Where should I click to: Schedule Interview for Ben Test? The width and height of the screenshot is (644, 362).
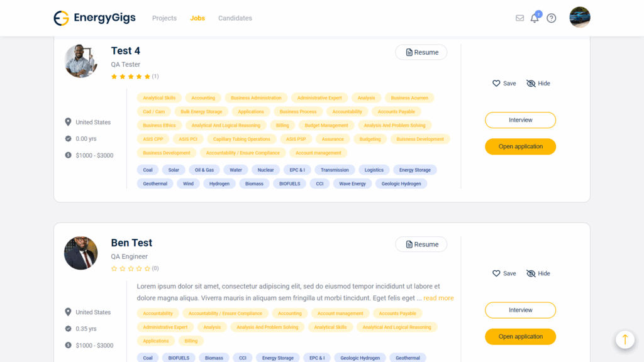pos(520,310)
